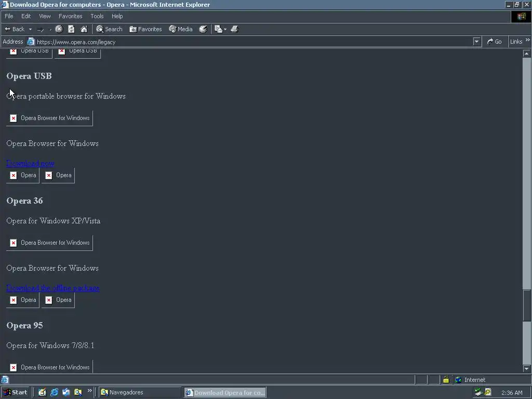This screenshot has height=399, width=532.
Task: Click the 2:36 AM clock
Action: [512, 393]
